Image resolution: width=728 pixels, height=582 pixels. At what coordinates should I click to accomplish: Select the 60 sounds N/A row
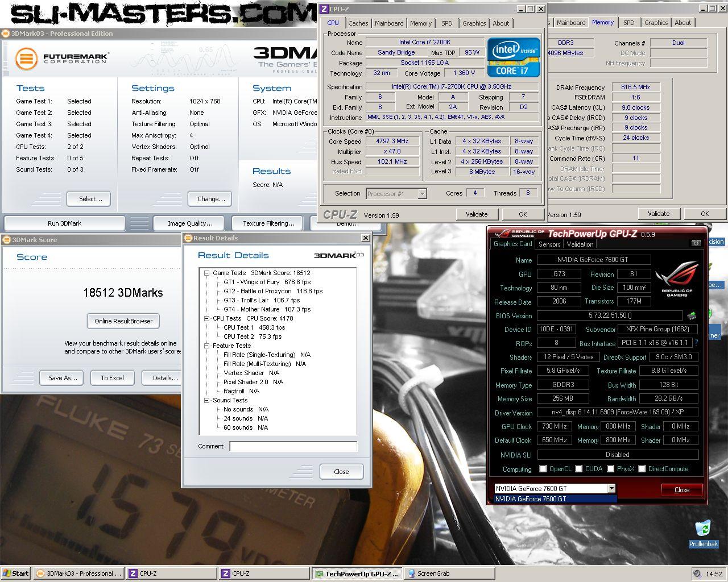tap(246, 427)
